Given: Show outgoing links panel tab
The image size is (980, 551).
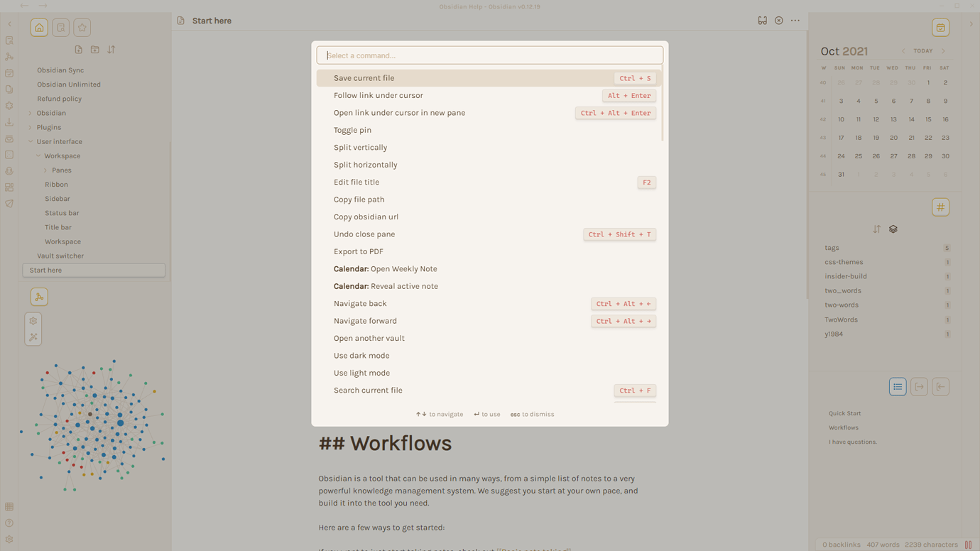Looking at the screenshot, I should (919, 387).
